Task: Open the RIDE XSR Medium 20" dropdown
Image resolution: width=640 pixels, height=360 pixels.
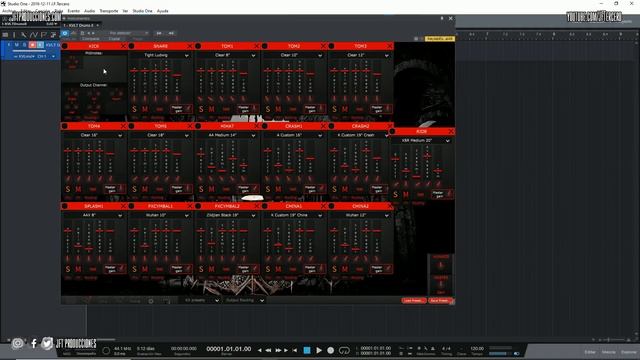Action: tap(422, 140)
